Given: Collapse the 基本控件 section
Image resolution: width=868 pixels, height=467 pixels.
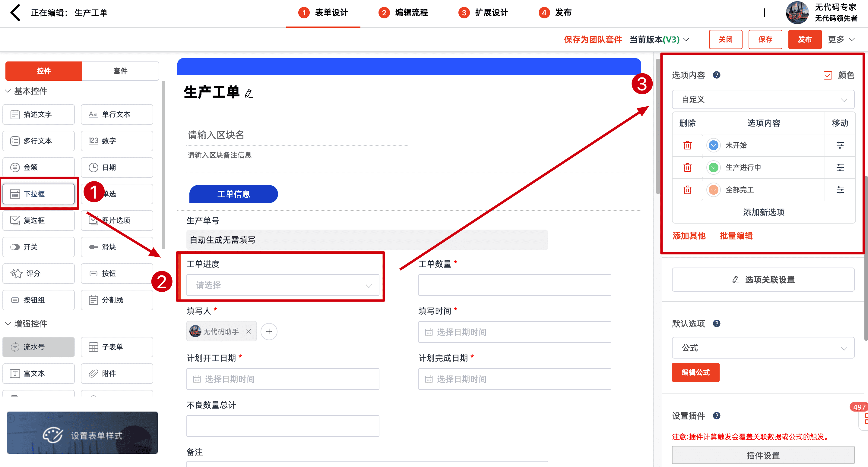Looking at the screenshot, I should [8, 91].
